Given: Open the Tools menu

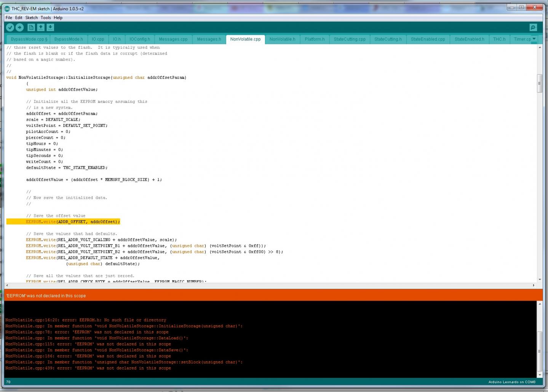Looking at the screenshot, I should (46, 18).
